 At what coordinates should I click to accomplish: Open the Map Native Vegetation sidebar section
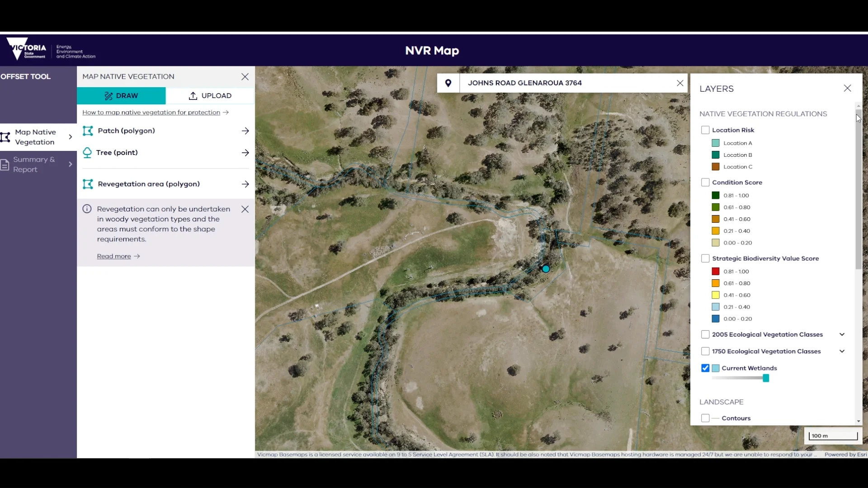[x=36, y=137]
